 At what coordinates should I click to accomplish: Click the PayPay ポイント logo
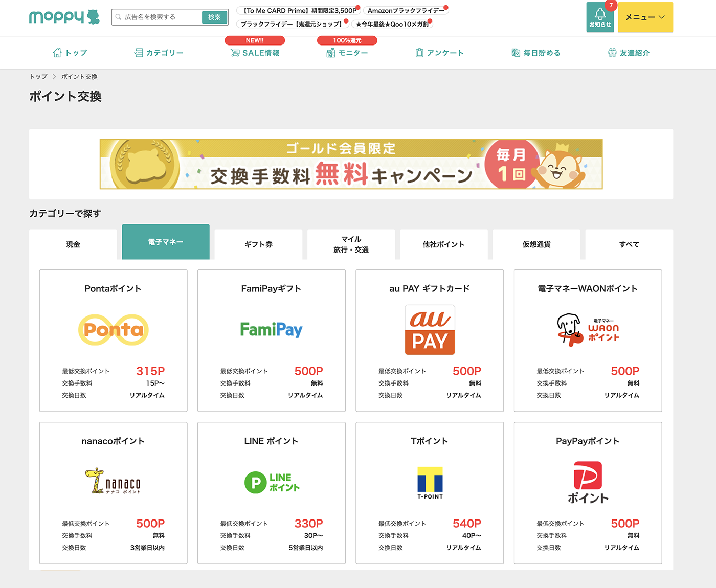[588, 483]
